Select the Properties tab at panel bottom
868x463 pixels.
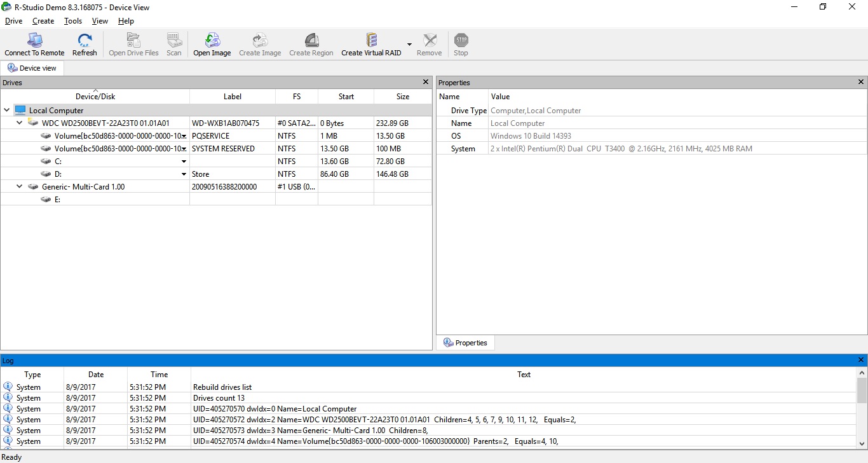pyautogui.click(x=465, y=343)
